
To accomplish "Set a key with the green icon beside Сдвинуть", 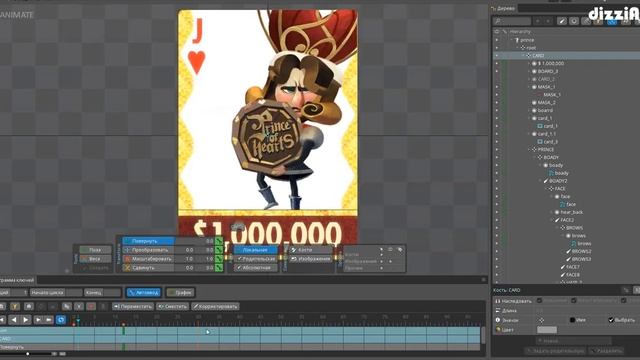I will 219,268.
